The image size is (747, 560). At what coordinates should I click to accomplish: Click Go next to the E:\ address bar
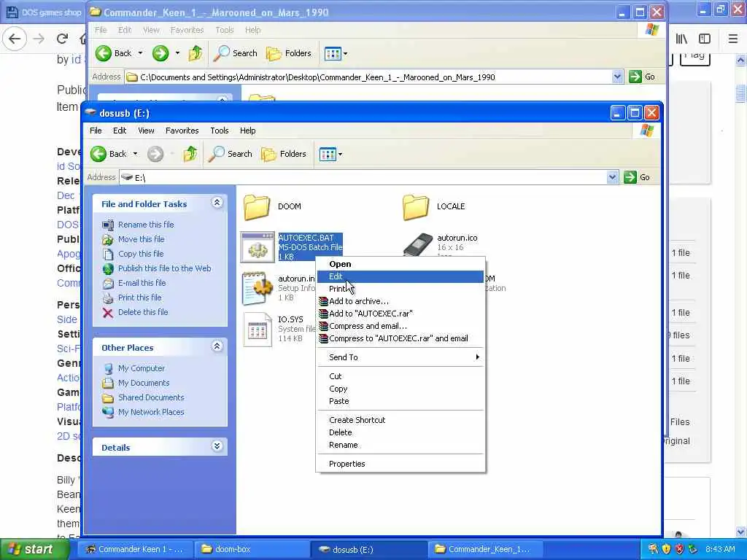[x=637, y=178]
